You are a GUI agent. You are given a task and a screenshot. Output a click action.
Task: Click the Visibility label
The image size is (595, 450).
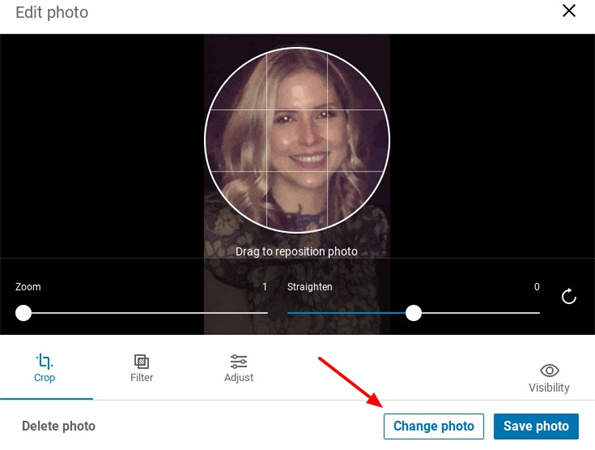click(x=549, y=387)
